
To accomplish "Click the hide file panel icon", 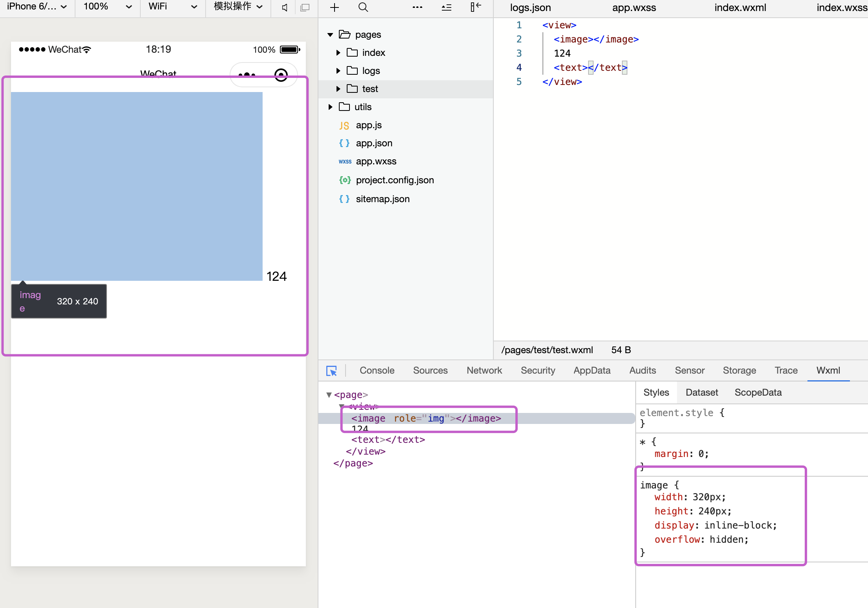I will [476, 7].
